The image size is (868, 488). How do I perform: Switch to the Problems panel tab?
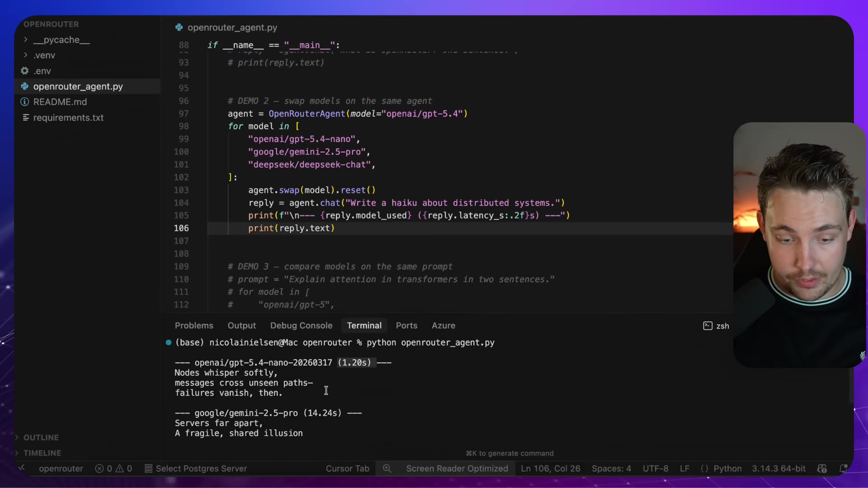click(194, 326)
